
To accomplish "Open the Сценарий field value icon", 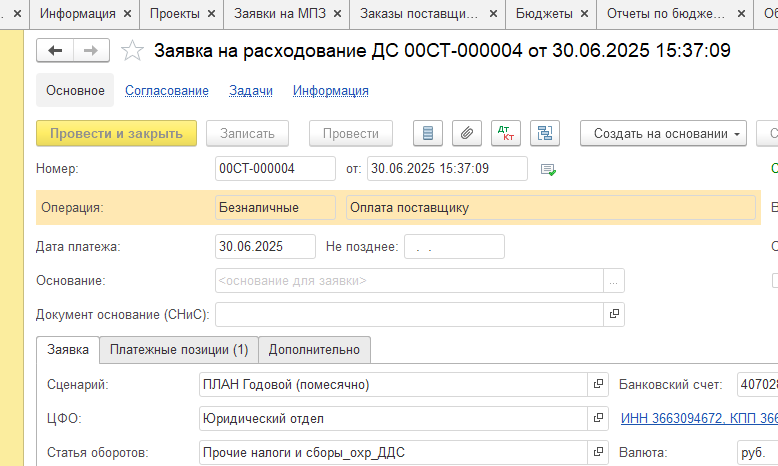I will [x=598, y=384].
